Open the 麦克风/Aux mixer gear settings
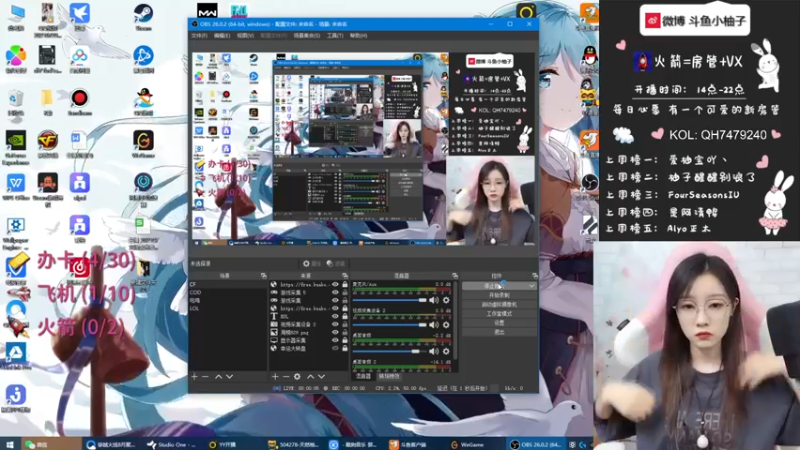The image size is (800, 450). [x=446, y=301]
